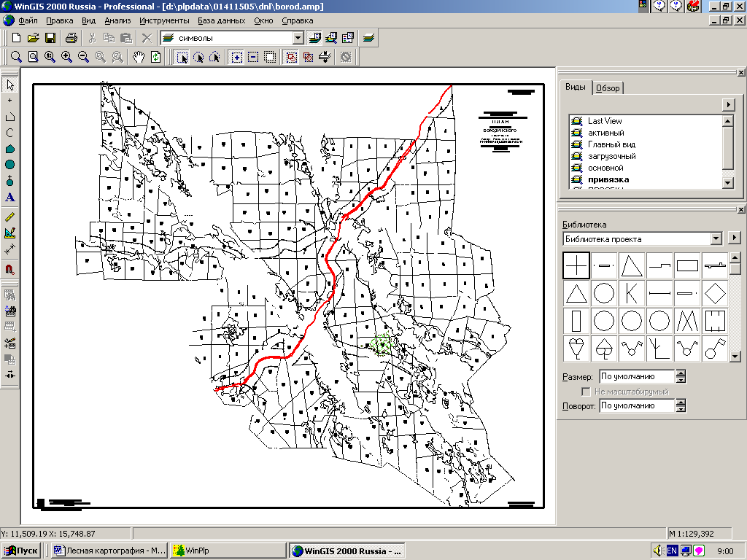Click the Поворот input field
This screenshot has height=560, width=747.
click(x=637, y=405)
